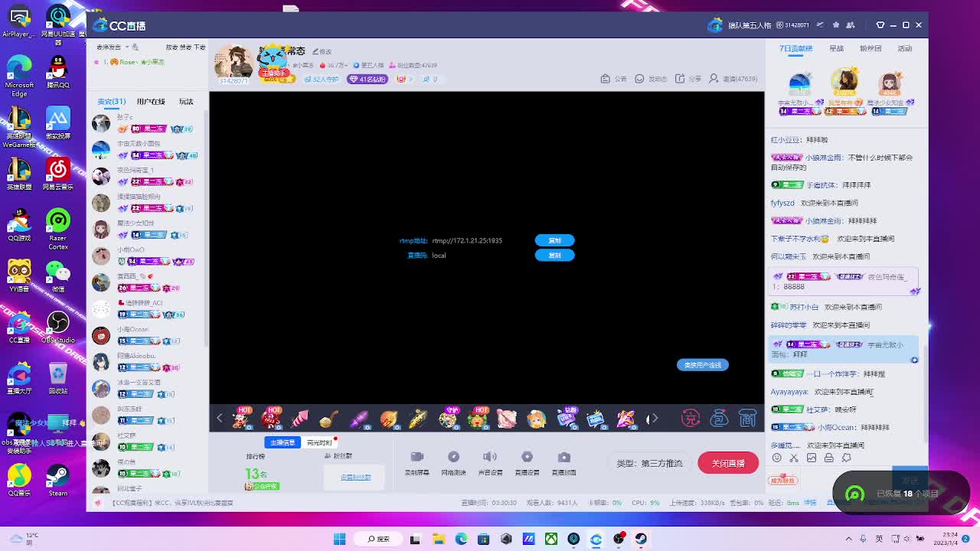The image size is (980, 551).
Task: Click the scissors screenshot icon in chat
Action: [x=794, y=458]
